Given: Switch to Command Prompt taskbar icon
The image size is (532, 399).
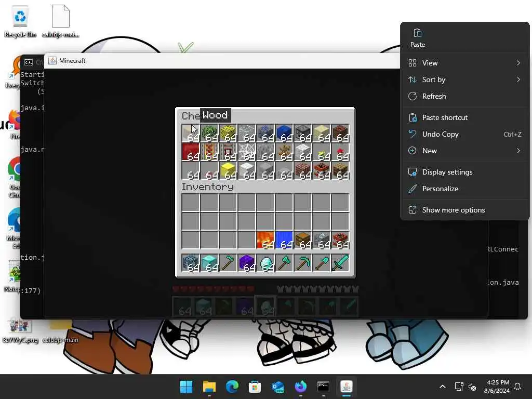Looking at the screenshot, I should 323,387.
